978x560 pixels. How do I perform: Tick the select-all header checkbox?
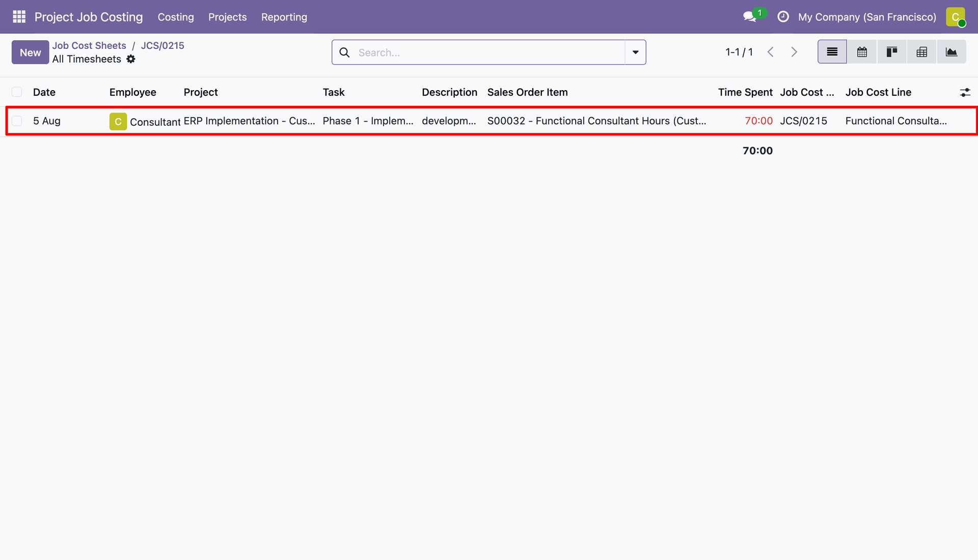click(x=17, y=92)
